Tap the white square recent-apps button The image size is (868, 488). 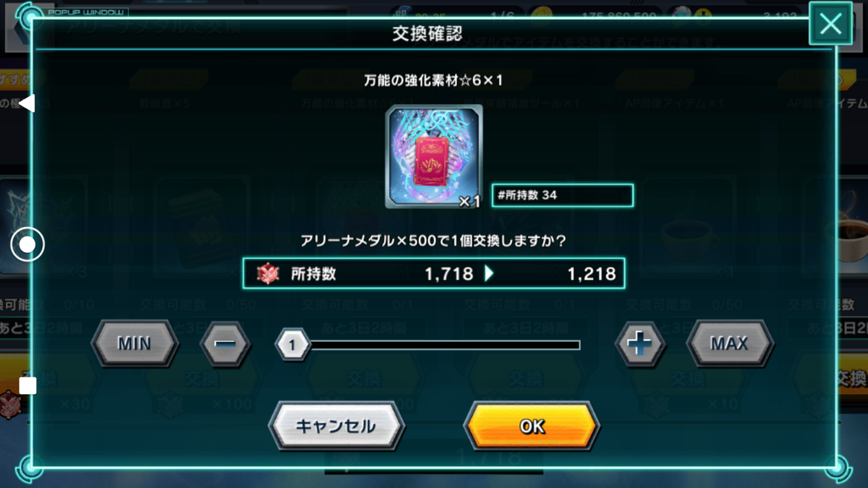(x=27, y=385)
